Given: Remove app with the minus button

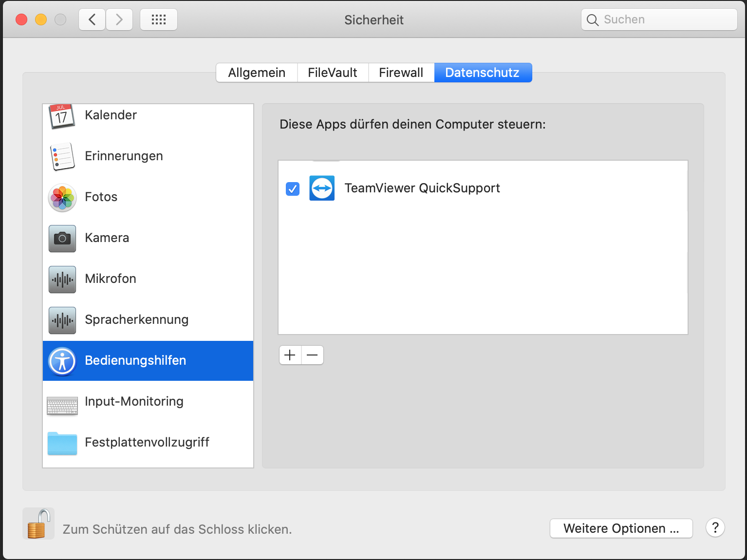Looking at the screenshot, I should point(312,355).
